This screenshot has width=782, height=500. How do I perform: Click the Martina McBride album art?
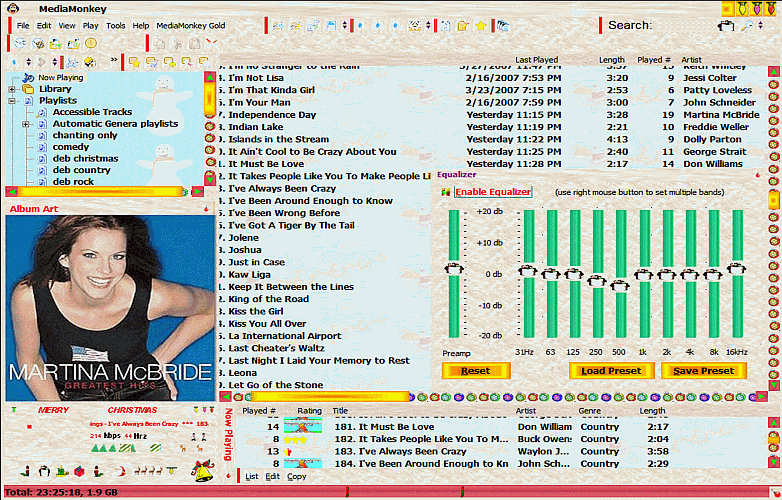(110, 308)
